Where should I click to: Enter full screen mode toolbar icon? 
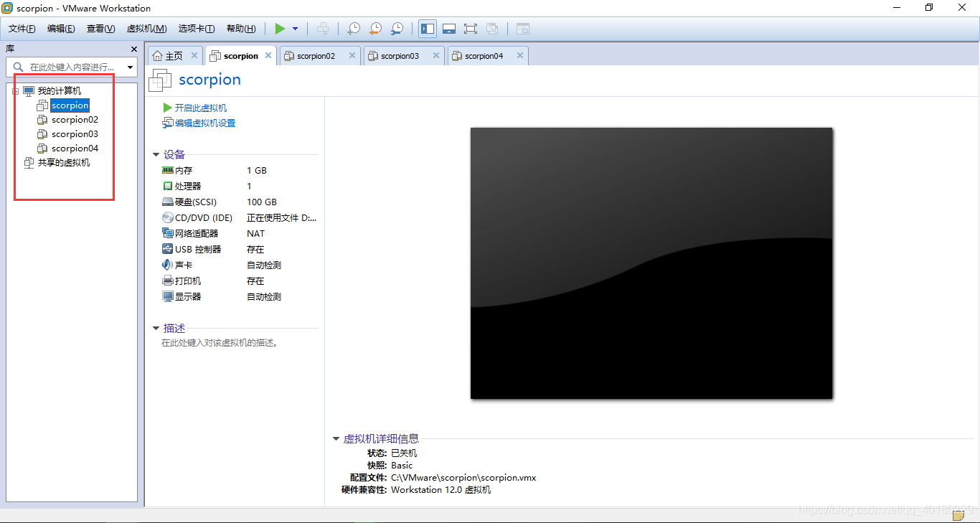tap(471, 29)
